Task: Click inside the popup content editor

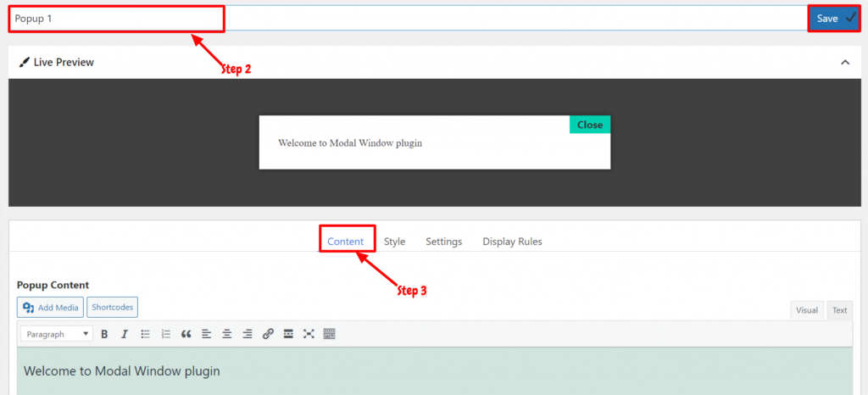Action: point(435,371)
